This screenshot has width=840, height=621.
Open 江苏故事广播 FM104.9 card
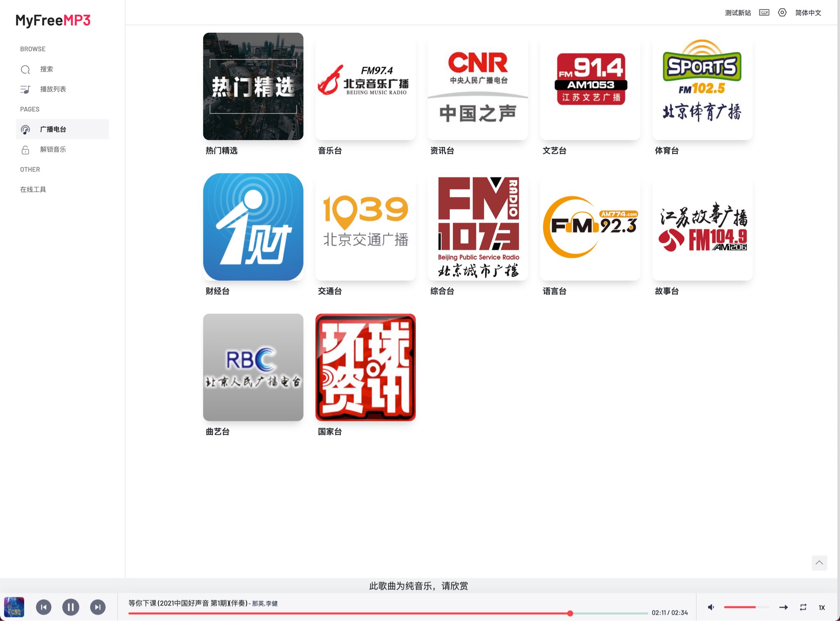(703, 227)
